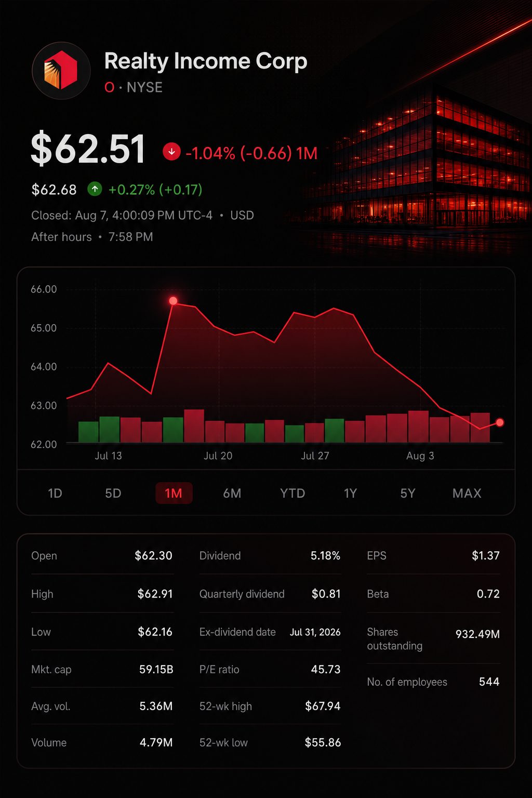
Task: Click the Realty Income Corp logo icon
Action: [x=61, y=71]
